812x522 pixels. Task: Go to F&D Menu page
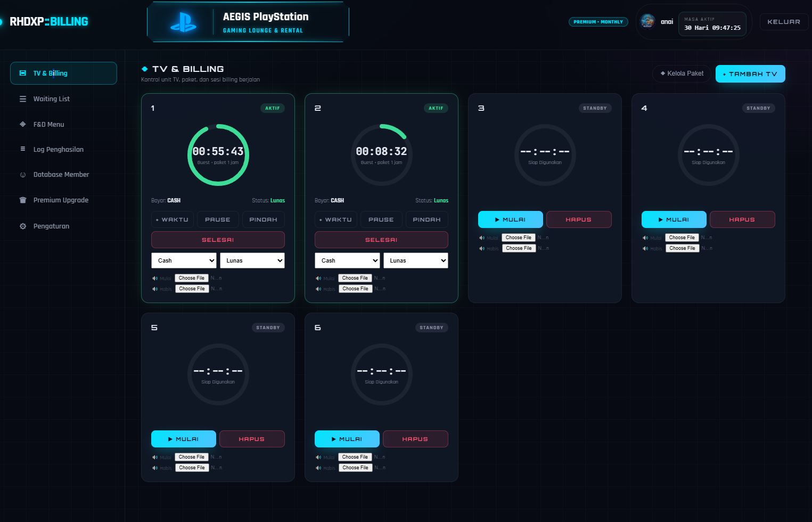point(63,124)
